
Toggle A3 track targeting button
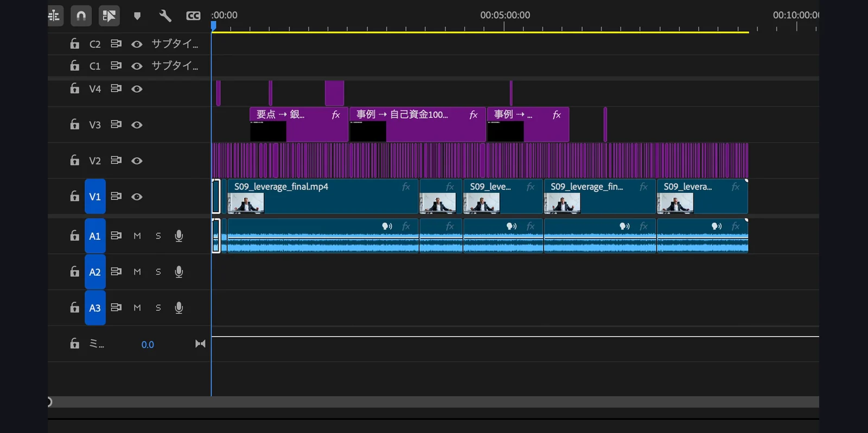click(95, 308)
